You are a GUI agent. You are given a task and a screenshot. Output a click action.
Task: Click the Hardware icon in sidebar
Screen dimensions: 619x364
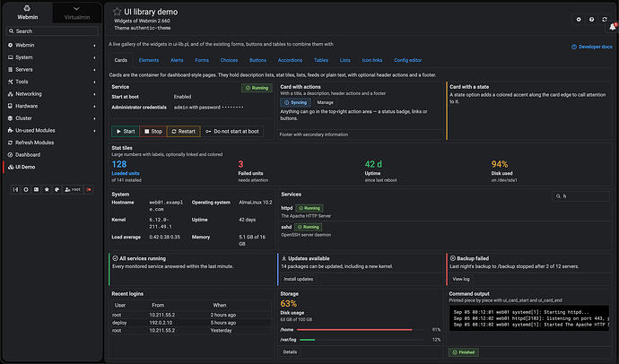pos(10,106)
